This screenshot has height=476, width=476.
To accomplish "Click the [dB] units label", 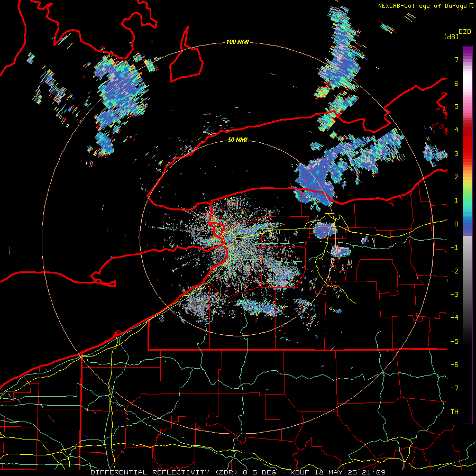I will point(451,37).
